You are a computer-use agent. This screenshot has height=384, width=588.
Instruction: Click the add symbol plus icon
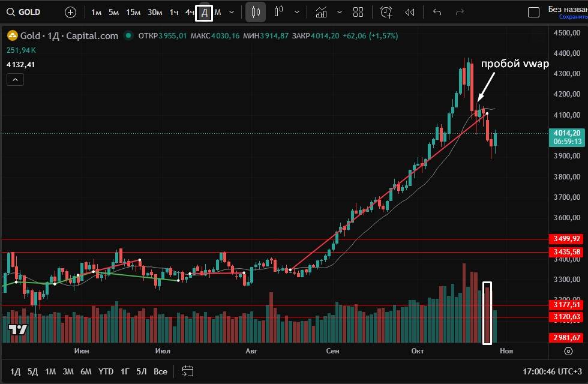click(70, 12)
